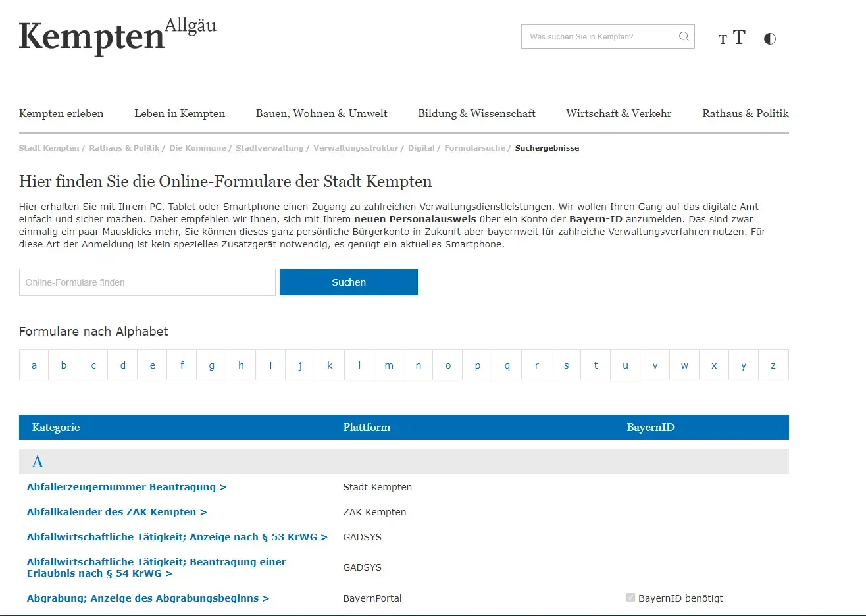866x616 pixels.
Task: Open the Wirtschaft & Verkehr menu
Action: [x=619, y=113]
